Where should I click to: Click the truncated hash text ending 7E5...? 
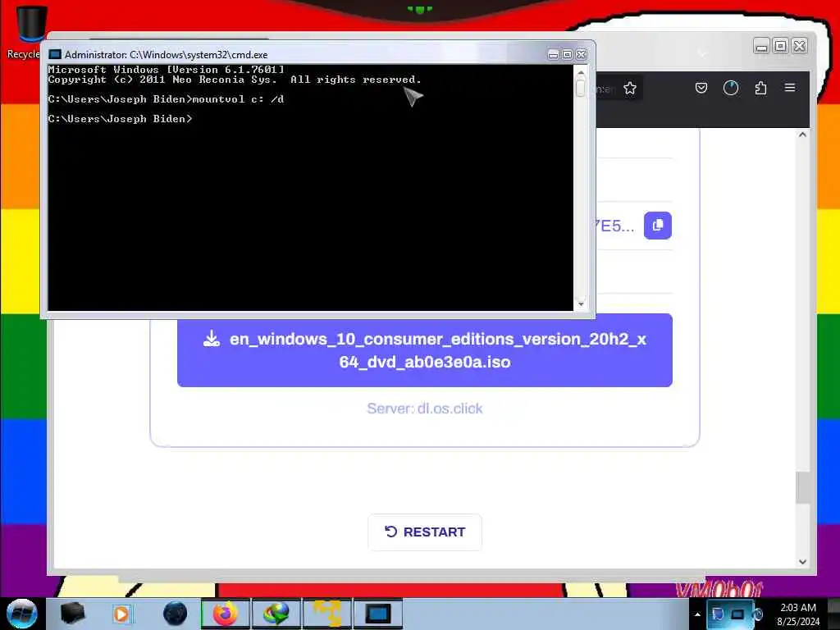pos(614,226)
